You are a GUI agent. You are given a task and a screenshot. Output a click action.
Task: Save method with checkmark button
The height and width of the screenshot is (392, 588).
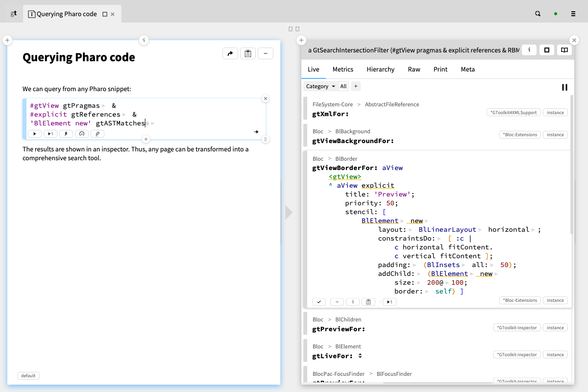(x=319, y=302)
